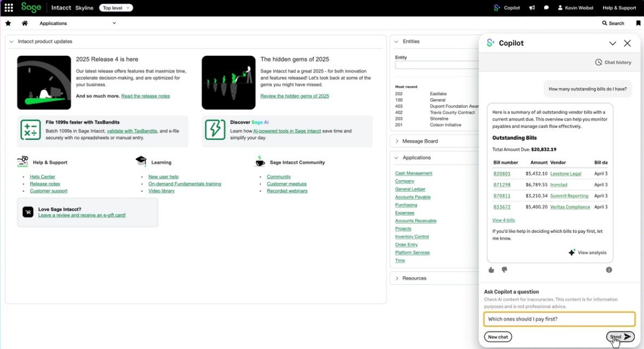Click the Search button
The width and height of the screenshot is (644, 349).
pyautogui.click(x=613, y=24)
